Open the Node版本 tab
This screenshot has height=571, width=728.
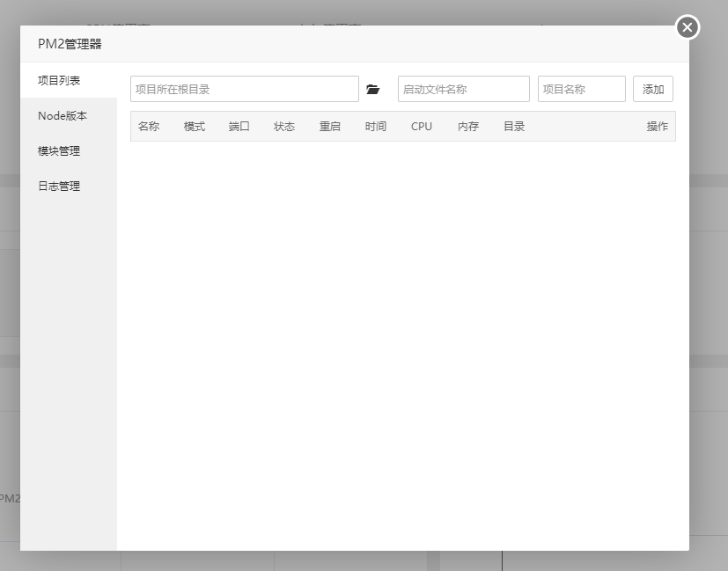coord(69,115)
